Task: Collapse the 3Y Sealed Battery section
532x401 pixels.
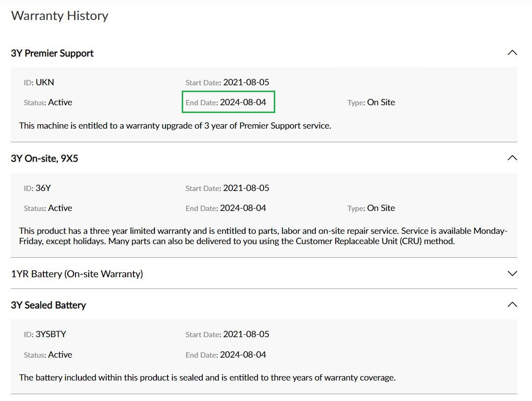Action: click(512, 304)
